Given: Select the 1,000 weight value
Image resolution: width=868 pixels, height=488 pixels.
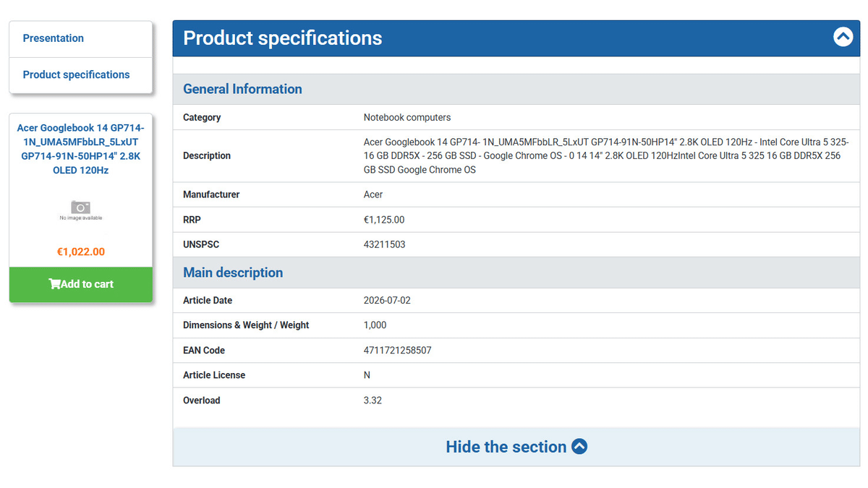Looking at the screenshot, I should click(x=375, y=325).
